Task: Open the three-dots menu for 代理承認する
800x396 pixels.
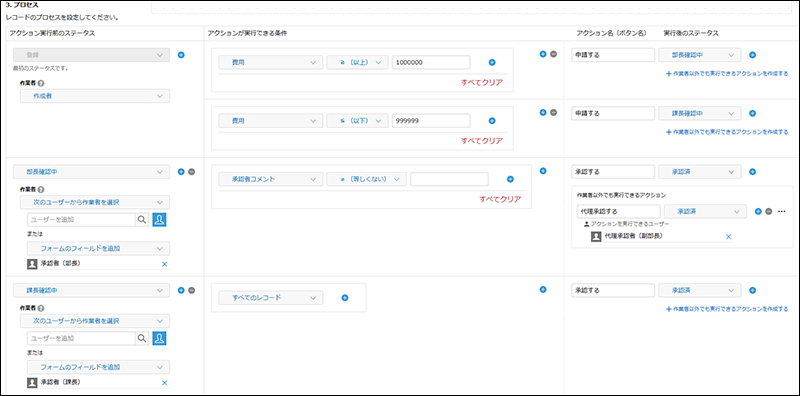Action: tap(782, 211)
